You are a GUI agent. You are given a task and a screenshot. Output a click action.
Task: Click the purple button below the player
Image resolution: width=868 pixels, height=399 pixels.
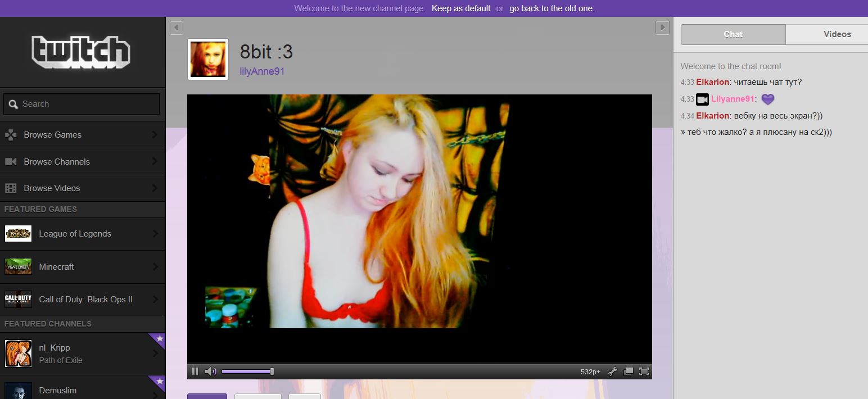[207, 396]
